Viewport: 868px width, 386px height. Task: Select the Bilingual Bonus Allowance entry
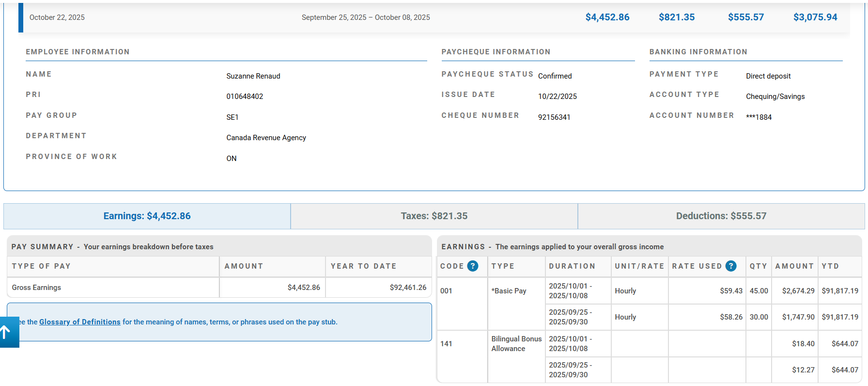click(x=516, y=344)
